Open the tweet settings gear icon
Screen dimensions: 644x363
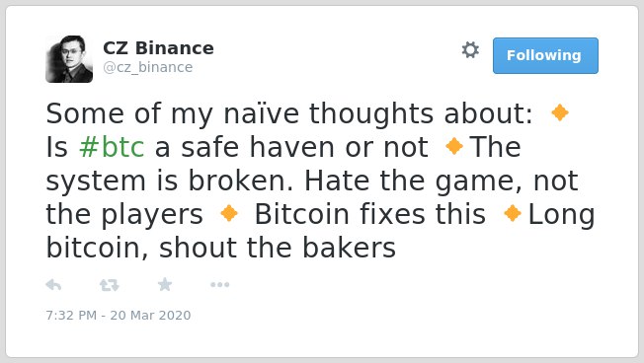point(470,50)
